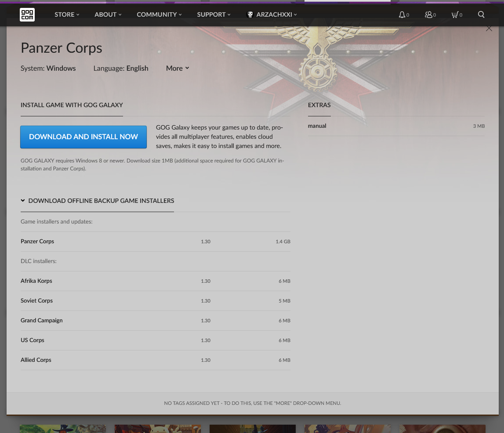
Task: Open the ARZACHXXI account menu
Action: (272, 14)
